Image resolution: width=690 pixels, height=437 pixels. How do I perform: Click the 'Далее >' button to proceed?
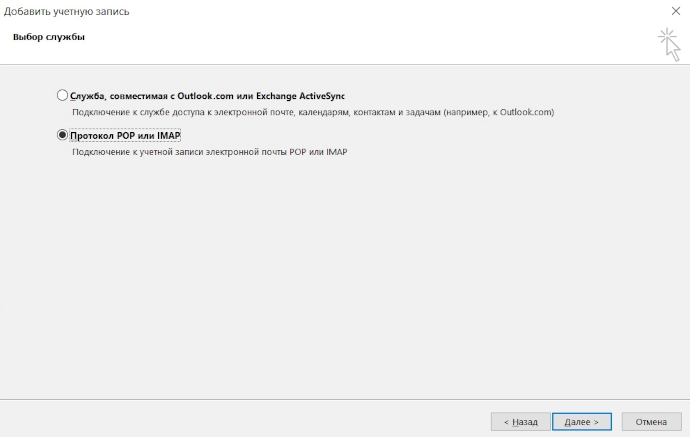(581, 422)
